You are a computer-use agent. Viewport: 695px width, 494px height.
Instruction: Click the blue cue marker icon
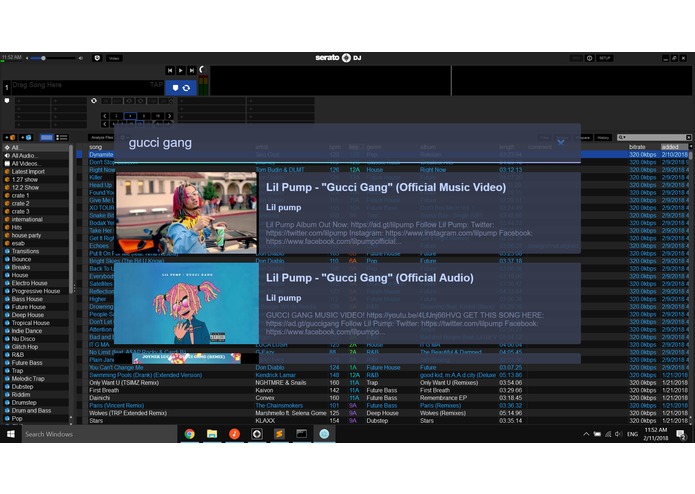[176, 88]
